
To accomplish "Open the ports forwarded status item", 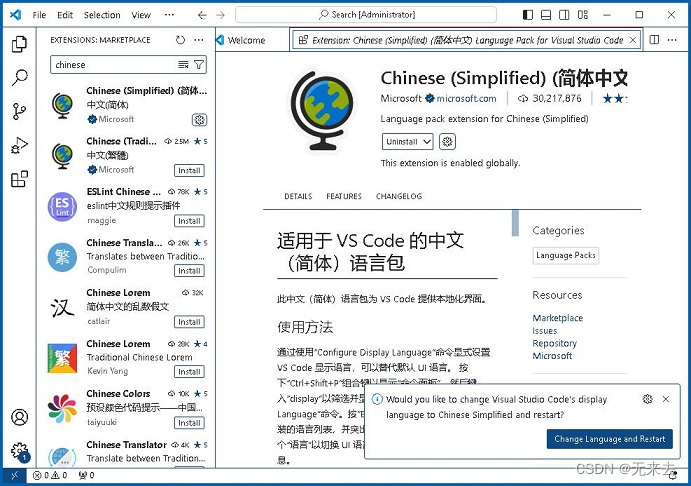I will coord(86,475).
